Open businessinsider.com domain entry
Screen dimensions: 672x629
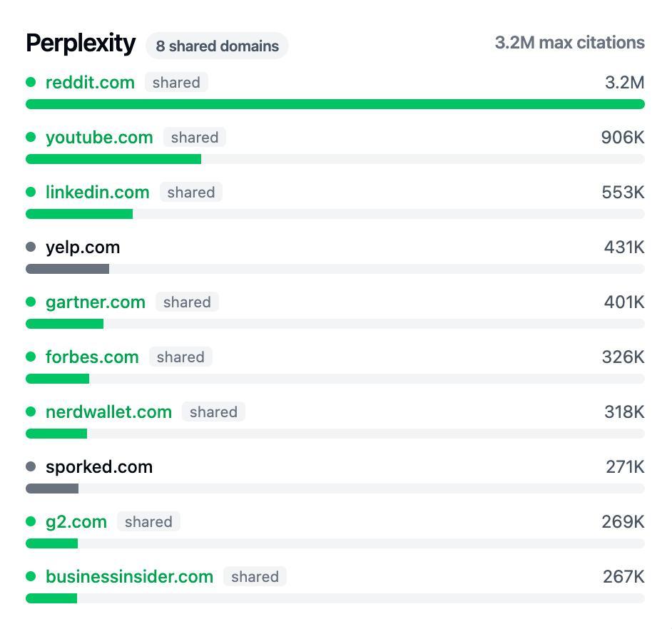coord(129,576)
